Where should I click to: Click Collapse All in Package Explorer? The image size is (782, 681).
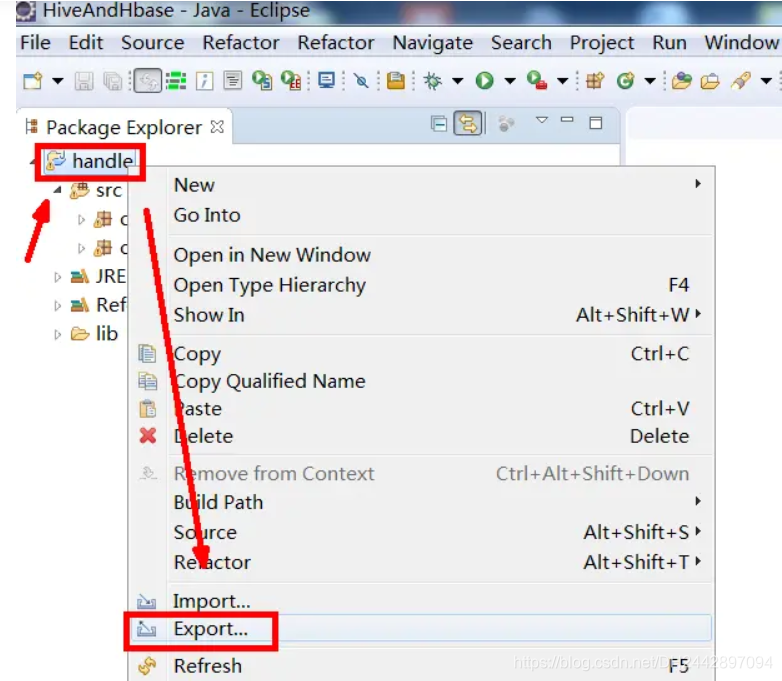(x=439, y=123)
